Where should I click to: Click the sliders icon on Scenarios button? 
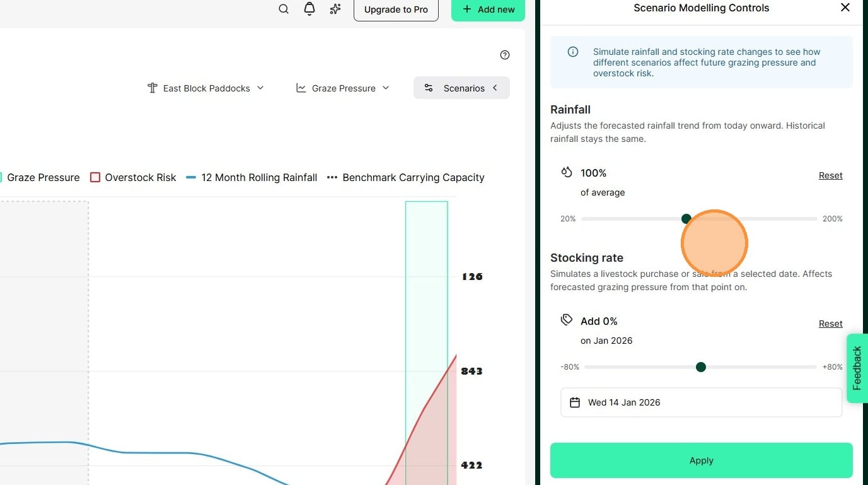coord(429,88)
